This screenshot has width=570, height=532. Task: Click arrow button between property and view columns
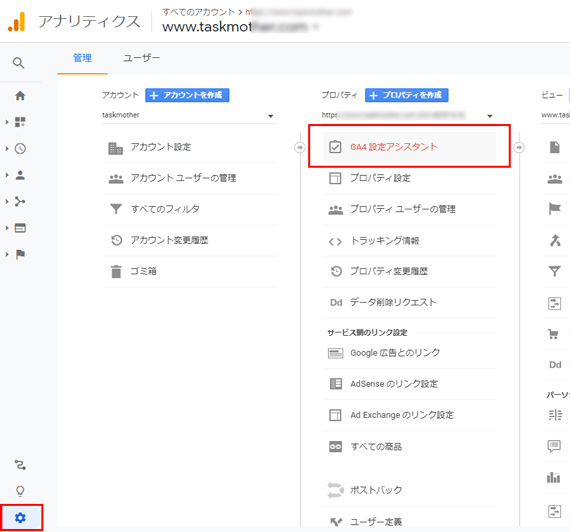[x=519, y=147]
